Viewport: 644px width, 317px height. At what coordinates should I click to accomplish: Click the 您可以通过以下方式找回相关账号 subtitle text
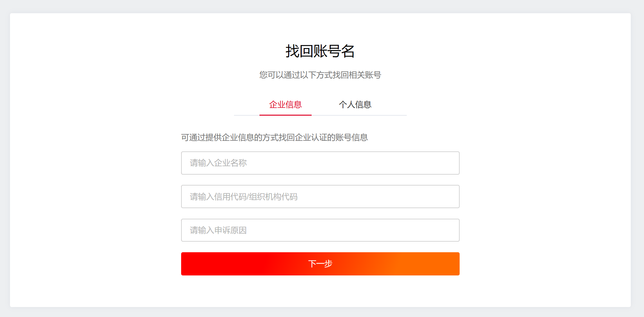(320, 75)
